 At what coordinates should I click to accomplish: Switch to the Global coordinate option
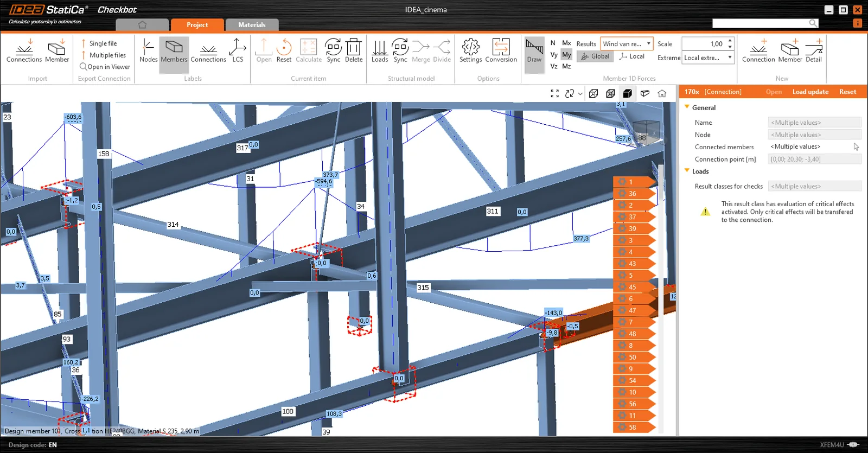[x=595, y=56]
